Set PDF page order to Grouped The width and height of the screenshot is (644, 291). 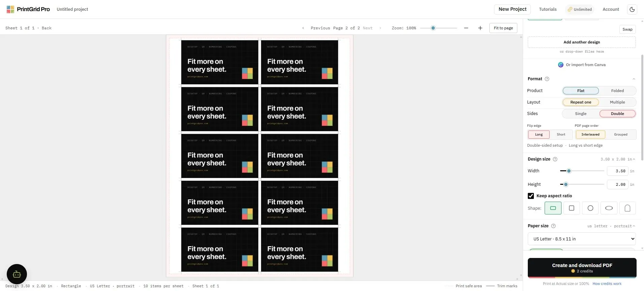(620, 135)
